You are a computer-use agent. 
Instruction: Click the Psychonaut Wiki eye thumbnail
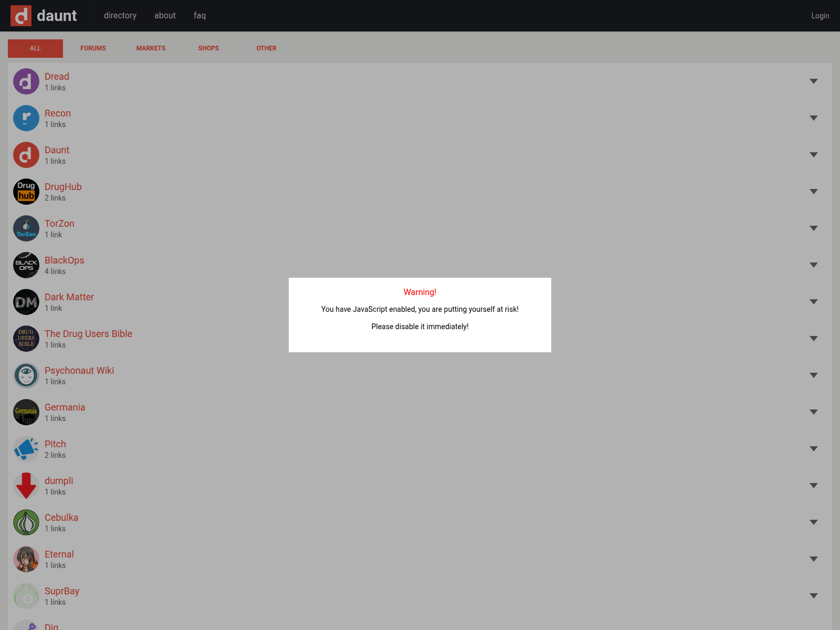[26, 375]
